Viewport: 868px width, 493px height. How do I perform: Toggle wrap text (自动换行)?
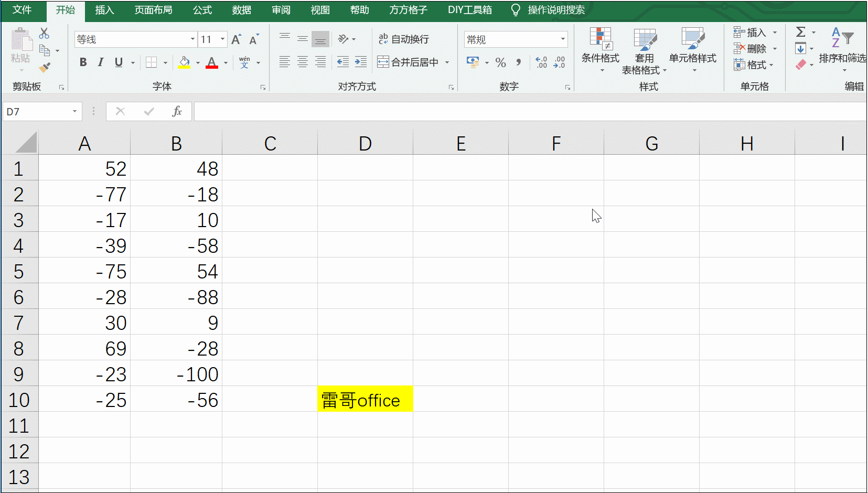[x=404, y=39]
